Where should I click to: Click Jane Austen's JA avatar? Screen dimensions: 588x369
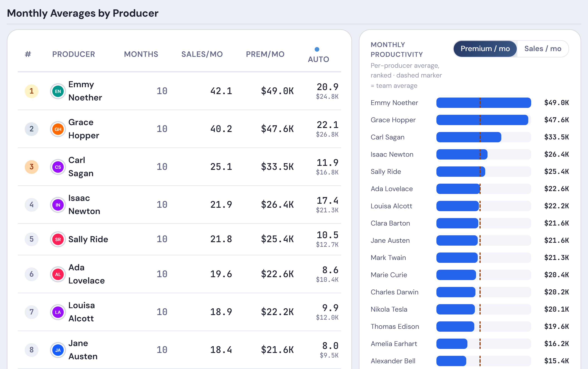[x=58, y=350]
